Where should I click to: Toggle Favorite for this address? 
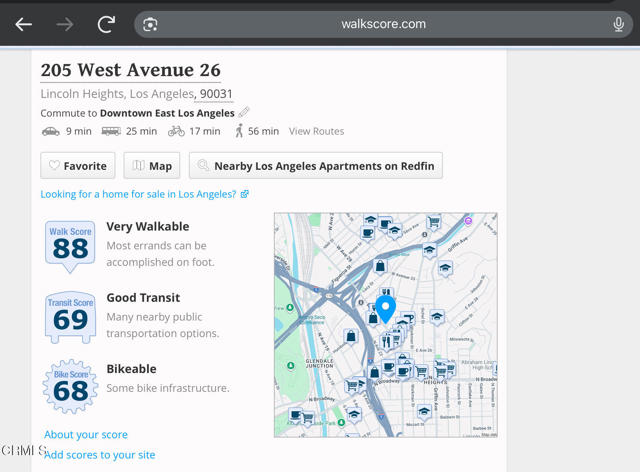(78, 166)
